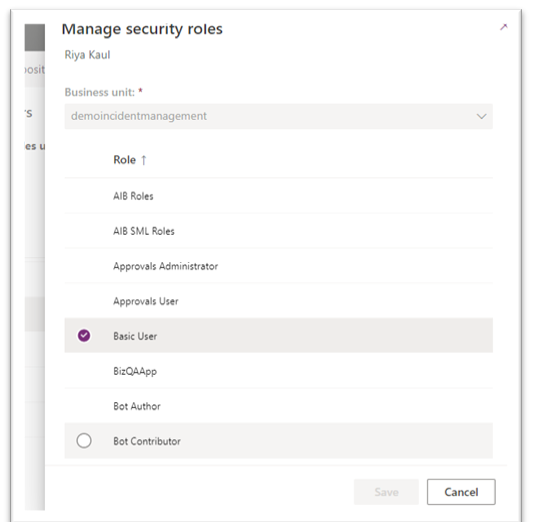Image resolution: width=539 pixels, height=522 pixels.
Task: Click the Save button
Action: 386,492
